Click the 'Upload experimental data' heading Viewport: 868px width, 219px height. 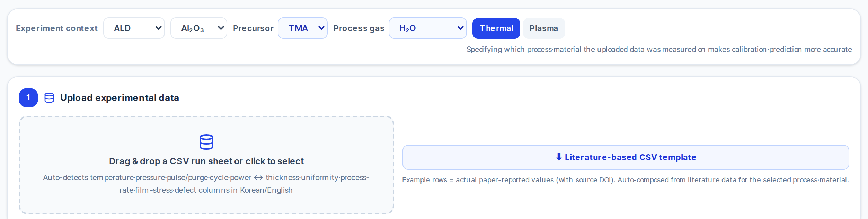tap(119, 98)
